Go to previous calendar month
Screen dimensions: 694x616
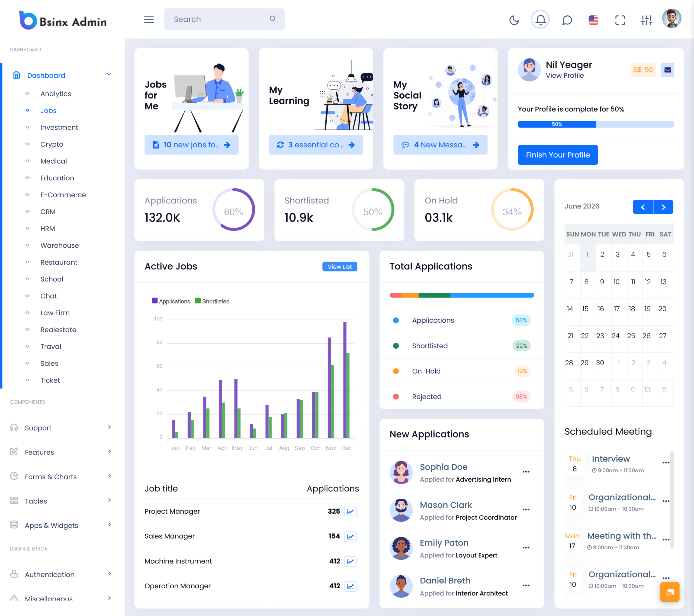tap(643, 207)
